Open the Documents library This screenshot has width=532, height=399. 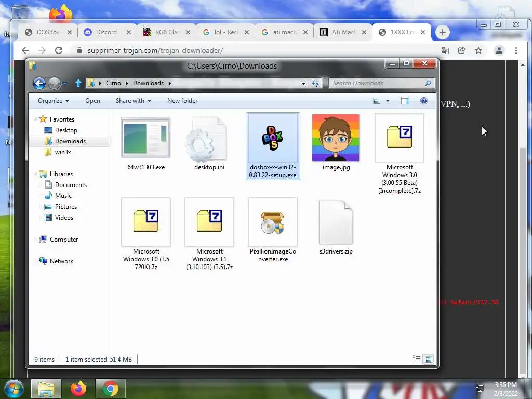[71, 185]
